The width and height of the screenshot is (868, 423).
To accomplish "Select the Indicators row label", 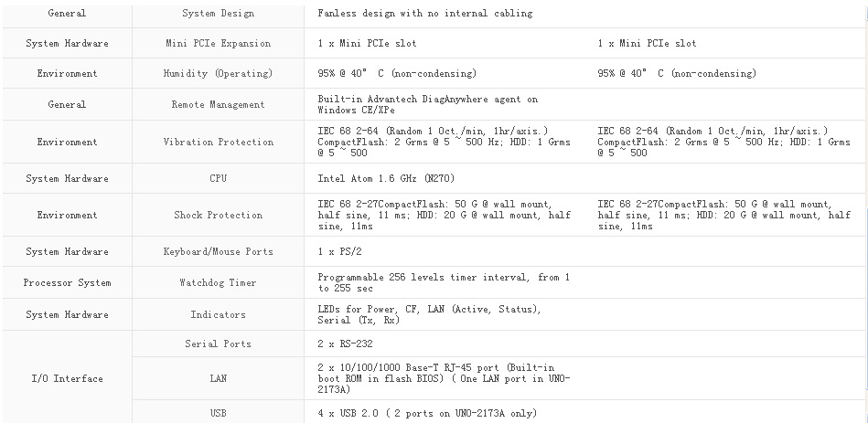I will [x=218, y=315].
